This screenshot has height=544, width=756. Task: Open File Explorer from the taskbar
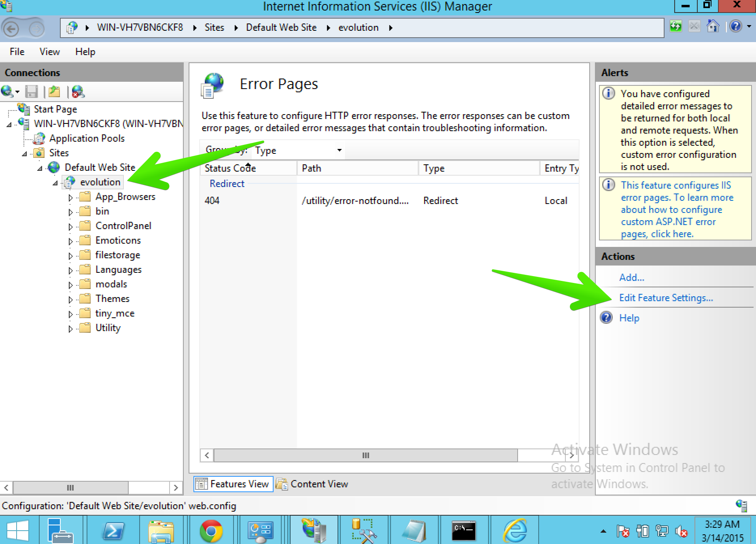(x=161, y=530)
